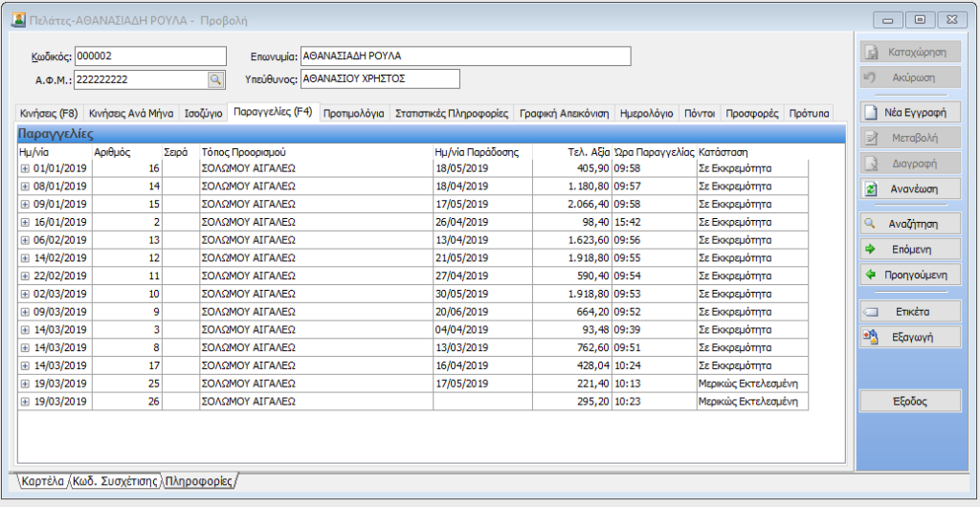Switch to Στατιστικές Πληροφορίες tab
The height and width of the screenshot is (507, 980).
click(452, 114)
